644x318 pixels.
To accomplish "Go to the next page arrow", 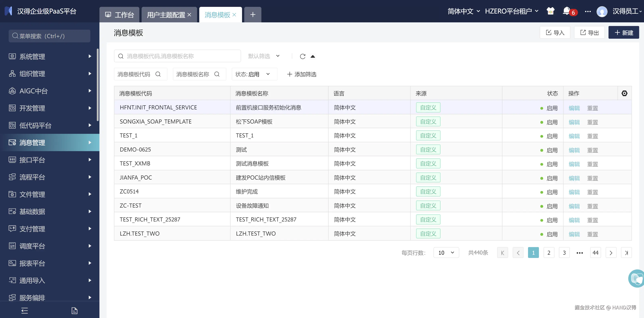I will coord(611,253).
